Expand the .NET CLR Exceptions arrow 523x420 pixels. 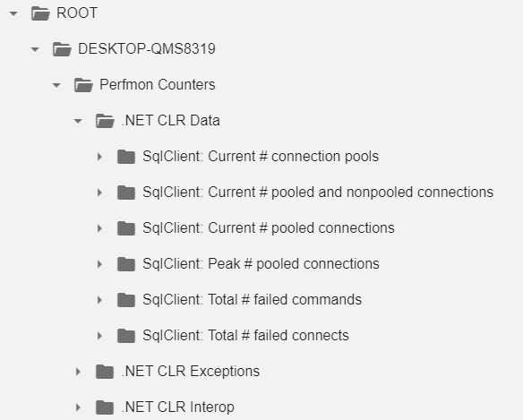[x=78, y=372]
